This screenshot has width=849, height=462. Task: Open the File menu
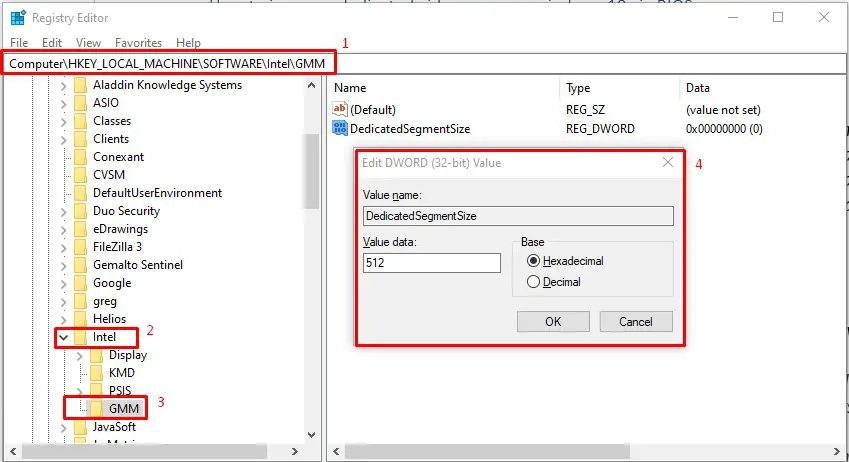click(19, 43)
